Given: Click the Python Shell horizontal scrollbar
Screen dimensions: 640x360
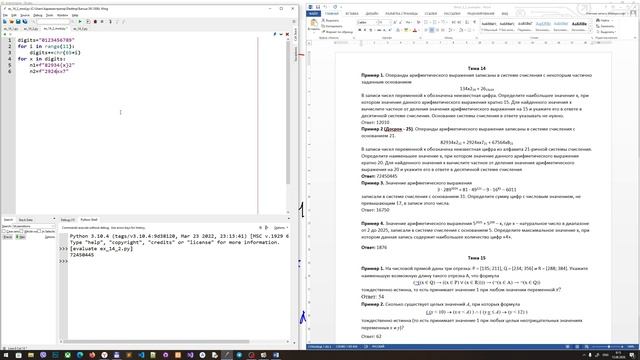Looking at the screenshot, I should 156,342.
